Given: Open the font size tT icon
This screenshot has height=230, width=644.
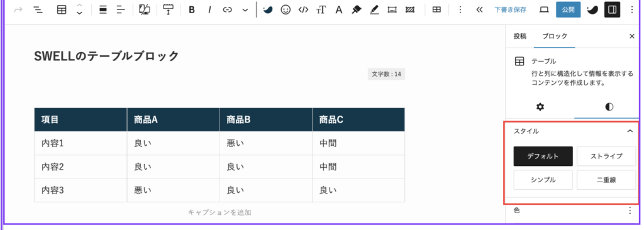Looking at the screenshot, I should click(321, 10).
